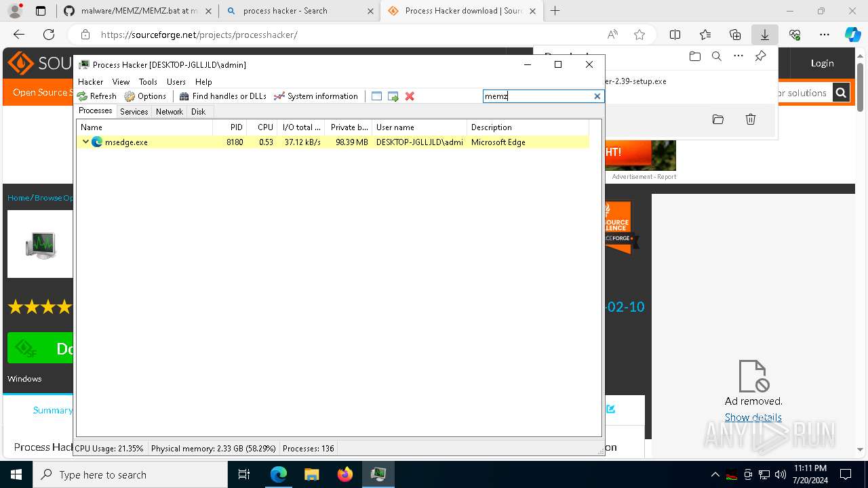Viewport: 868px width, 488px height.
Task: Open Task View on the taskbar
Action: (245, 474)
